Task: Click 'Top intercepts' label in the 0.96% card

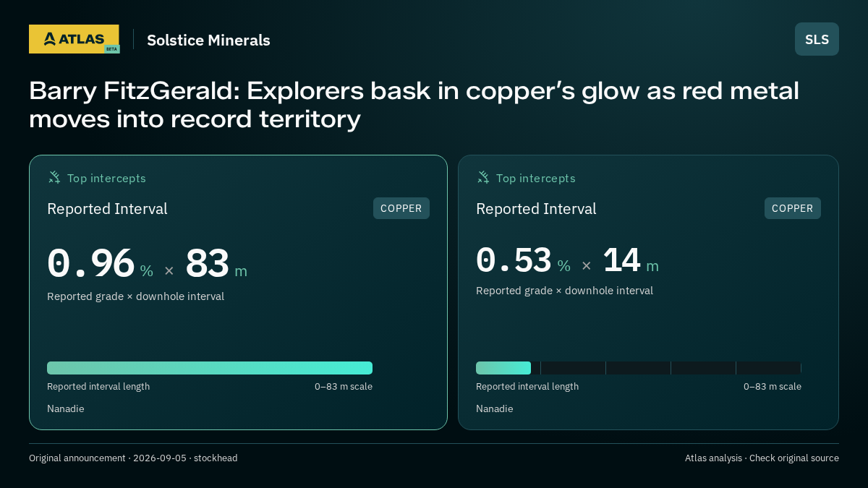Action: [106, 178]
